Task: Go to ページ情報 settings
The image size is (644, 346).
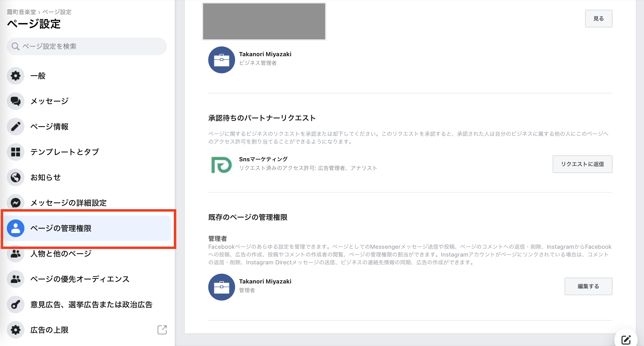Action: coord(87,126)
